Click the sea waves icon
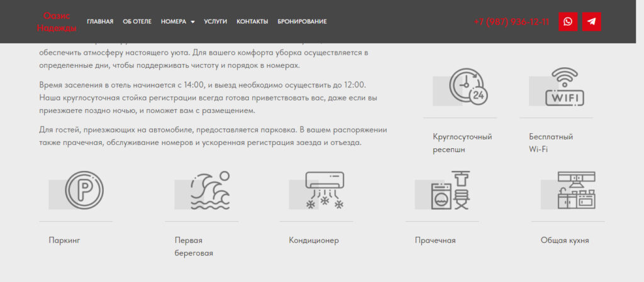644x282 pixels. [x=210, y=190]
